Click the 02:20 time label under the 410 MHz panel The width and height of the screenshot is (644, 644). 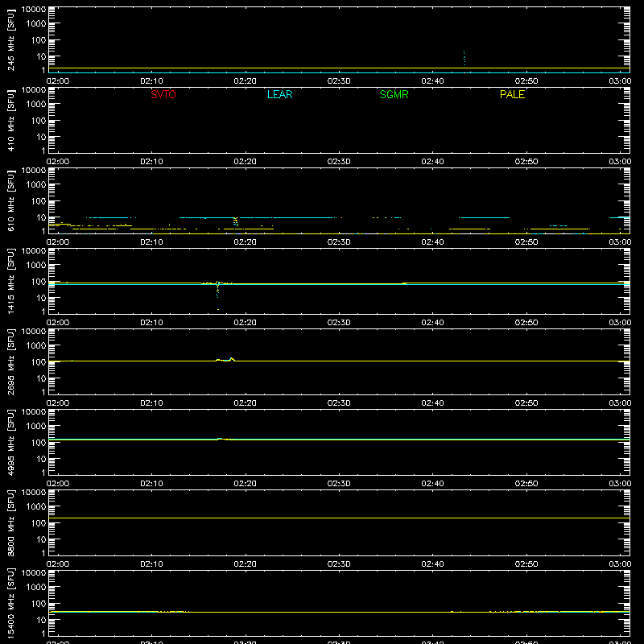pyautogui.click(x=246, y=162)
